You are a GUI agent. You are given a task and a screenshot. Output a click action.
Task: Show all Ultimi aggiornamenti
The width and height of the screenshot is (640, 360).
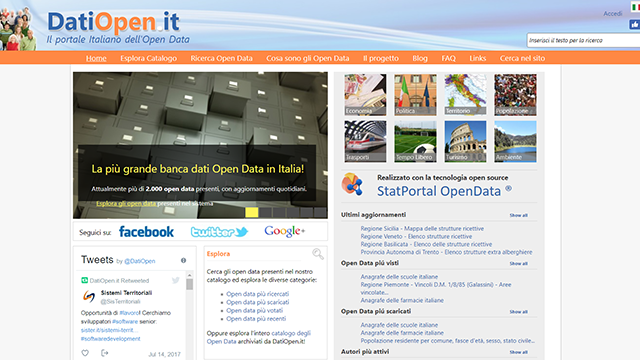coord(518,215)
